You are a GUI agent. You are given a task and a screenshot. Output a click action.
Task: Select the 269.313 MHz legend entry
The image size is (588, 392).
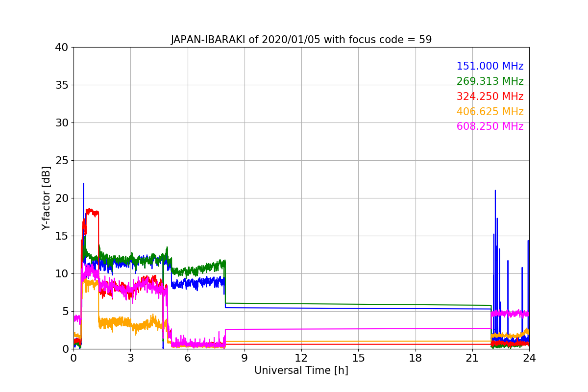(x=490, y=81)
